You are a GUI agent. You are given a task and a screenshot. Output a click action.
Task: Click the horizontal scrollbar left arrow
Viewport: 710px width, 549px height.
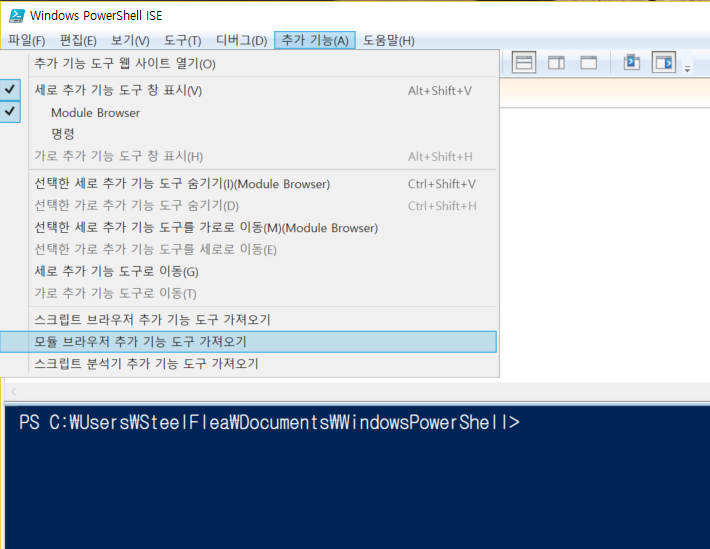[x=14, y=391]
